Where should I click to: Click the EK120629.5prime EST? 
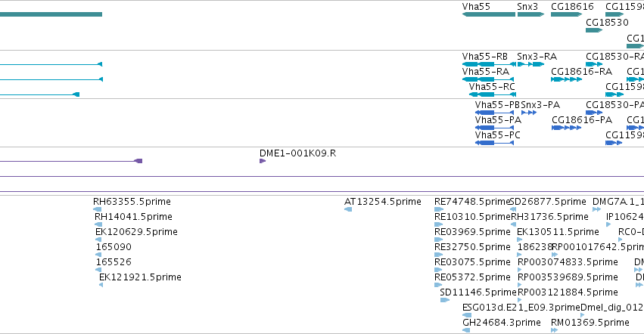[x=98, y=240]
